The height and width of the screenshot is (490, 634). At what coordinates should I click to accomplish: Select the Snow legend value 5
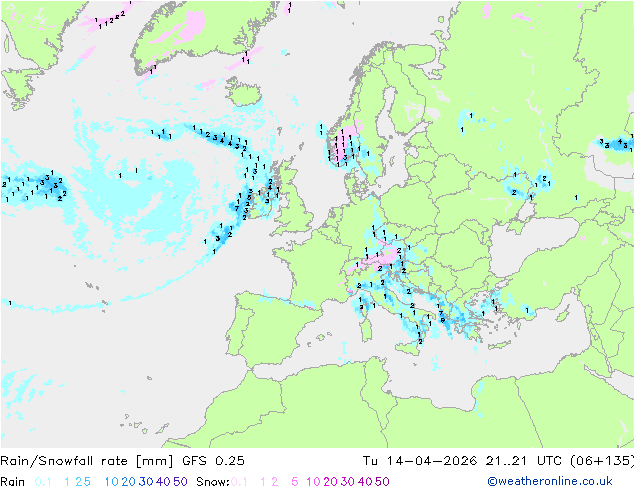(x=295, y=482)
